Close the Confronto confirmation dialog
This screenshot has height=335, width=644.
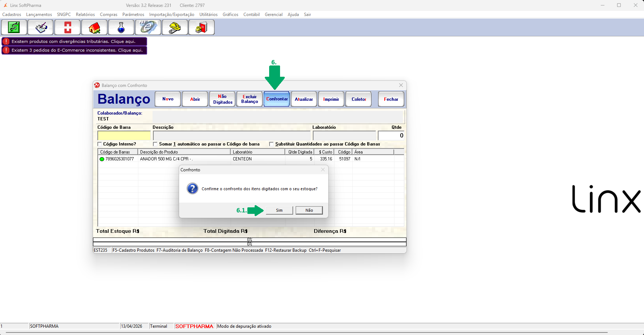(x=323, y=170)
